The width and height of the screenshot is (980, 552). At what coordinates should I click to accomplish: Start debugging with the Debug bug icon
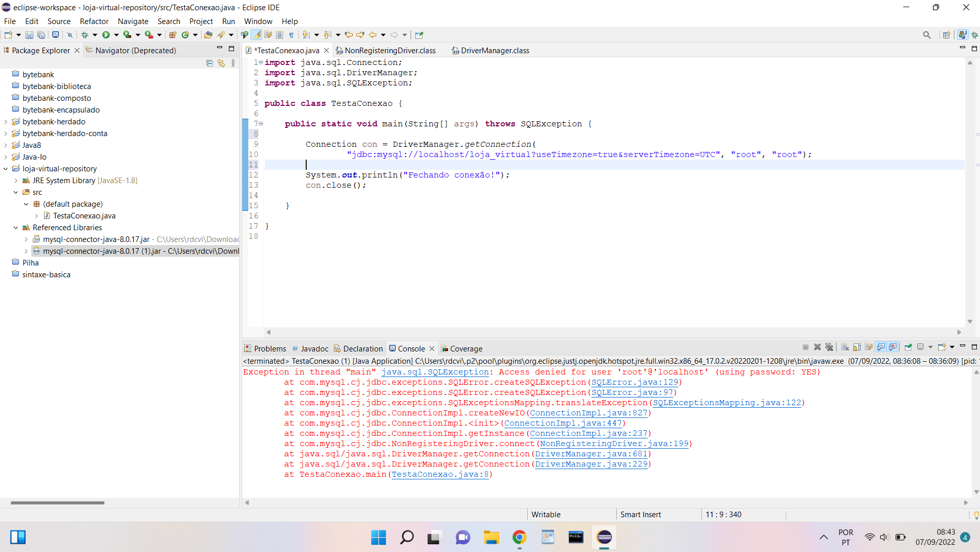(x=84, y=35)
